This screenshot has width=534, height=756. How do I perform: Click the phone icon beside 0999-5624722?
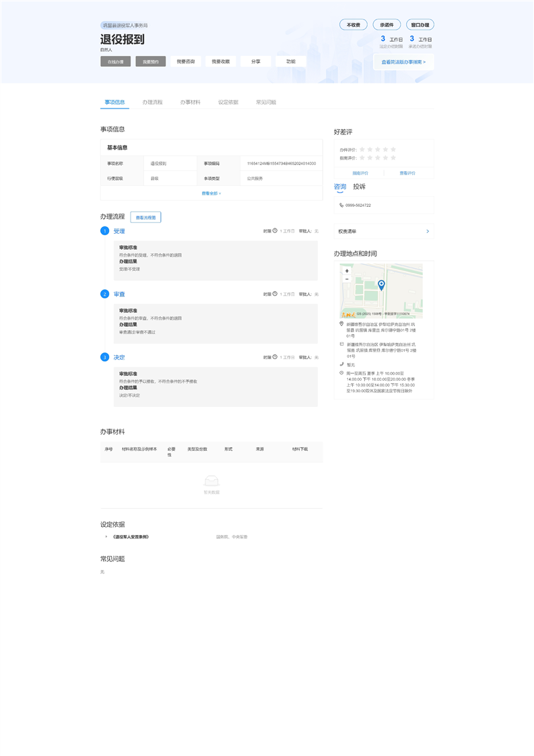tap(341, 205)
